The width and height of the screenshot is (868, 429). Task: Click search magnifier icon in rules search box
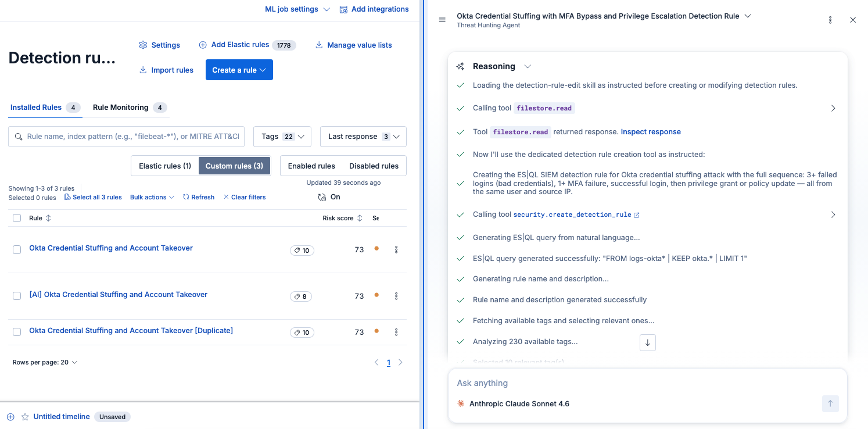(18, 137)
